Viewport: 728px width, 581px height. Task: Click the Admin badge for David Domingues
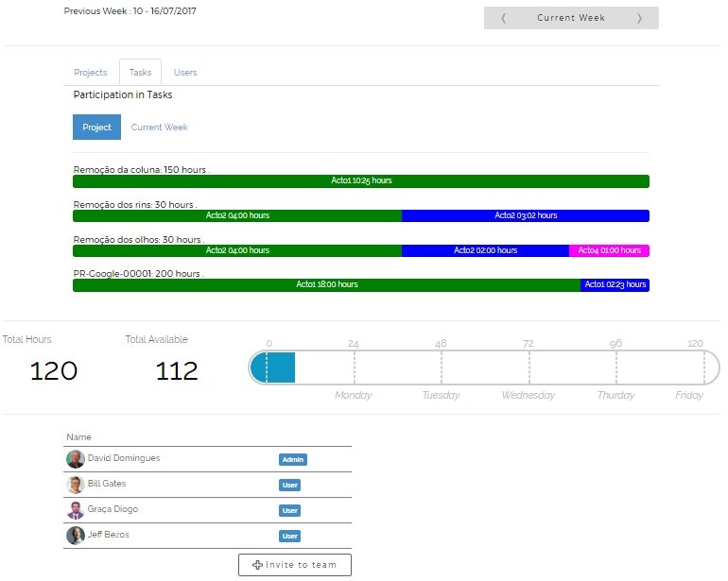point(292,459)
